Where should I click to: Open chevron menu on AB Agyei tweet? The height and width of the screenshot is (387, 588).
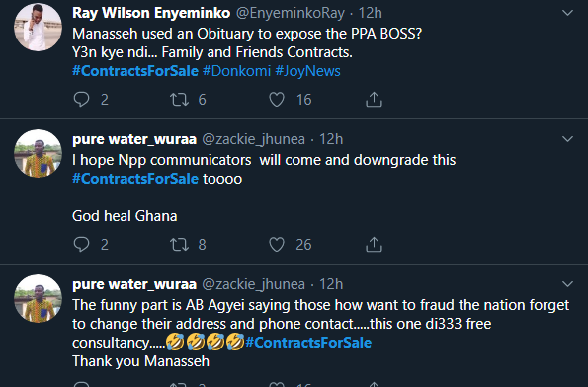coord(568,284)
